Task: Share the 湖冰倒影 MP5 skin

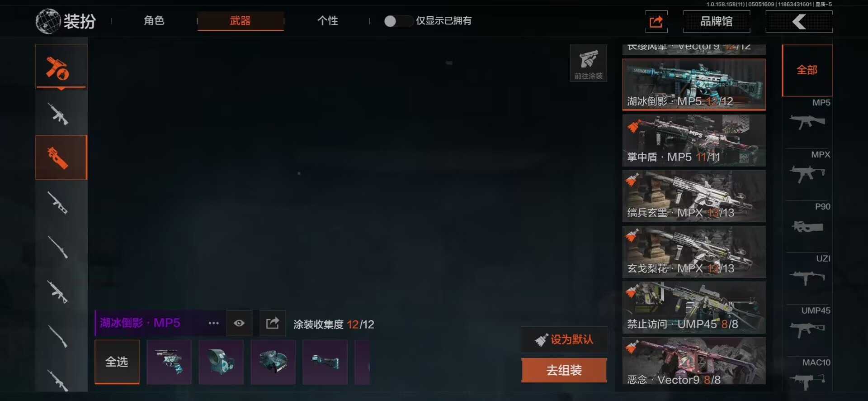Action: (273, 323)
